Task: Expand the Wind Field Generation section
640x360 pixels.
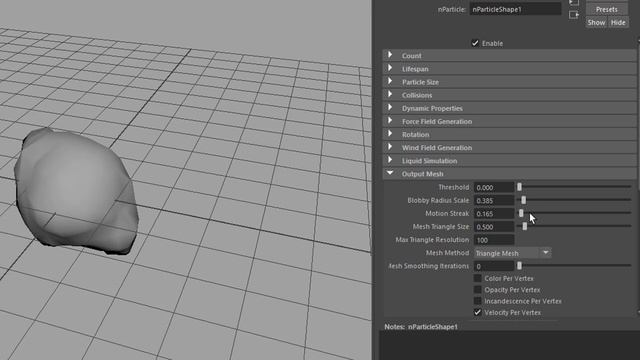Action: coord(509,147)
